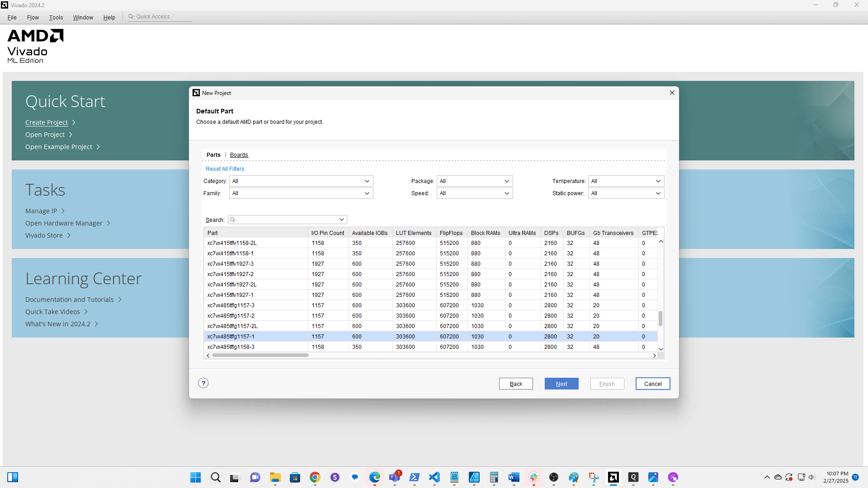Click the search magnifier icon in parts search
This screenshot has height=488, width=868.
coord(233,220)
